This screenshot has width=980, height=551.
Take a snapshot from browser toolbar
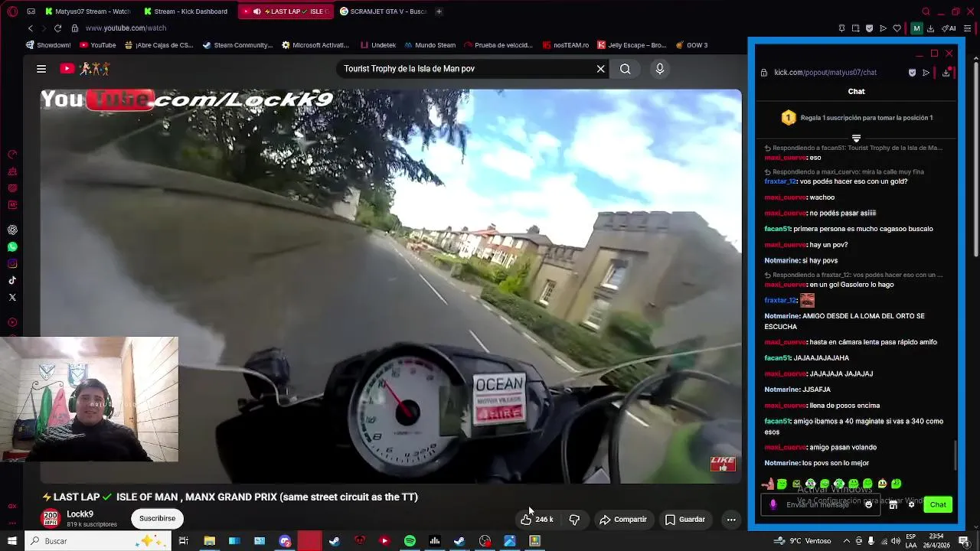855,28
